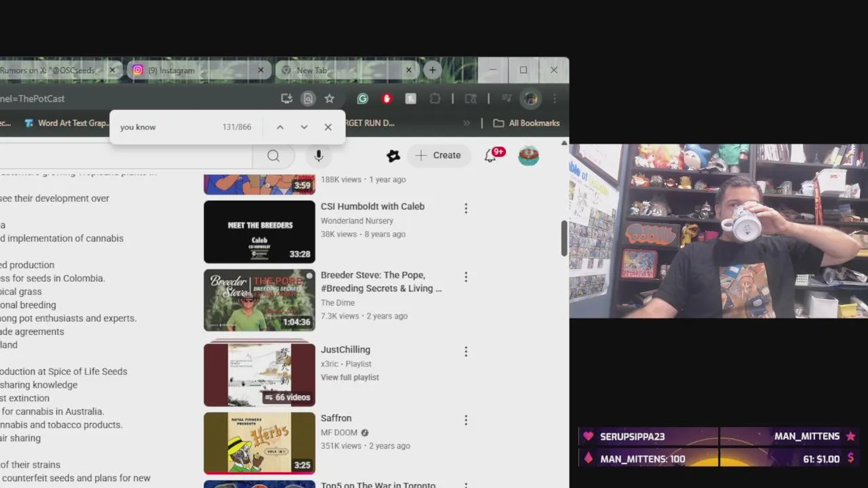The image size is (868, 488).
Task: Click the page vertical scrollbar thumb
Action: point(564,238)
